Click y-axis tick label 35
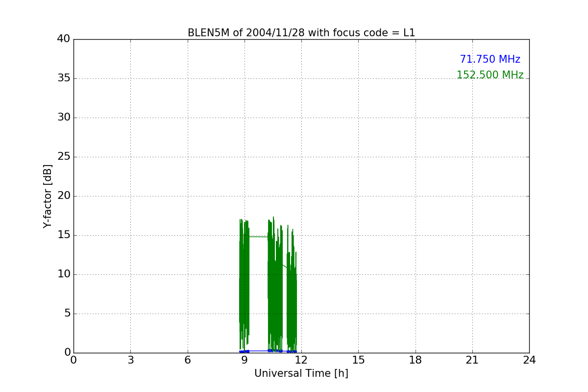Screen dimensions: 588x392 (x=64, y=78)
